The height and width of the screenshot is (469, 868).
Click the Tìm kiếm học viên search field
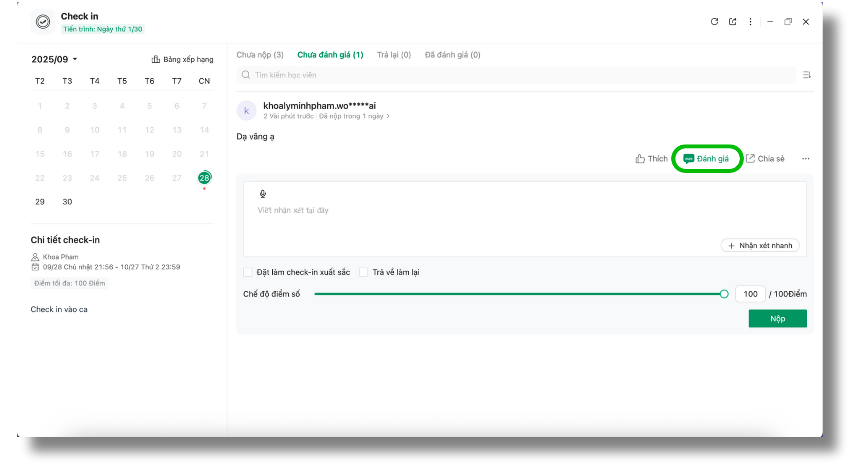tap(515, 75)
